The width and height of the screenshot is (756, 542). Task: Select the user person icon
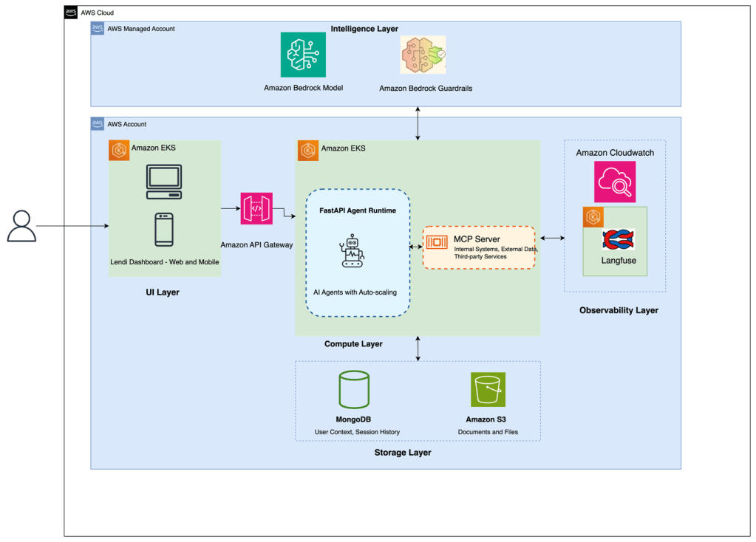tap(21, 226)
